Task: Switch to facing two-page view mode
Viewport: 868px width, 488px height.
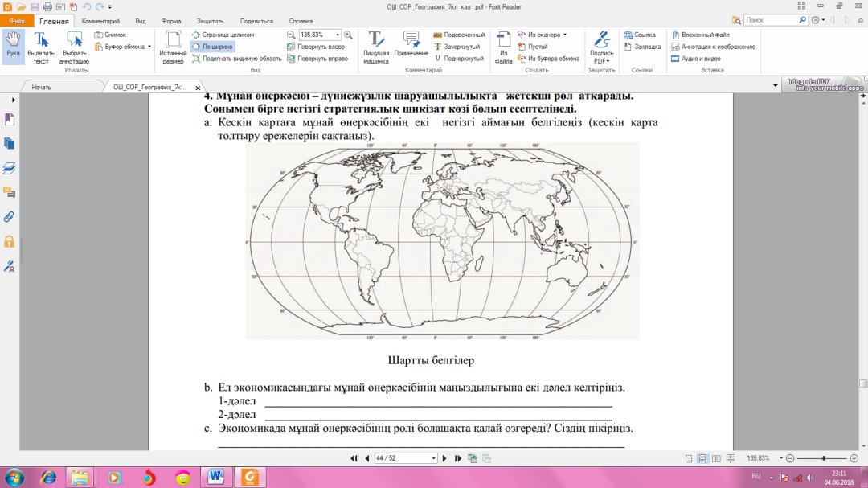Action: tap(716, 458)
